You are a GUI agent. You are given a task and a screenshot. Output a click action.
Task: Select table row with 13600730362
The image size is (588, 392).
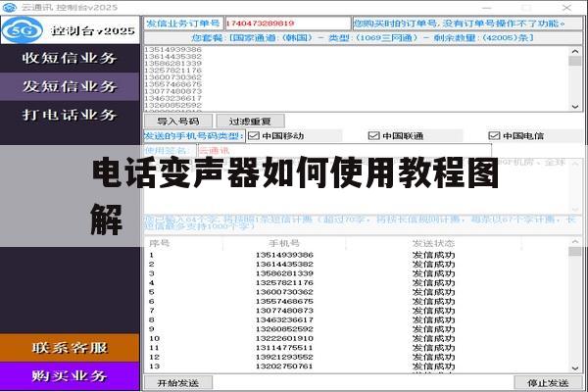pos(357,292)
